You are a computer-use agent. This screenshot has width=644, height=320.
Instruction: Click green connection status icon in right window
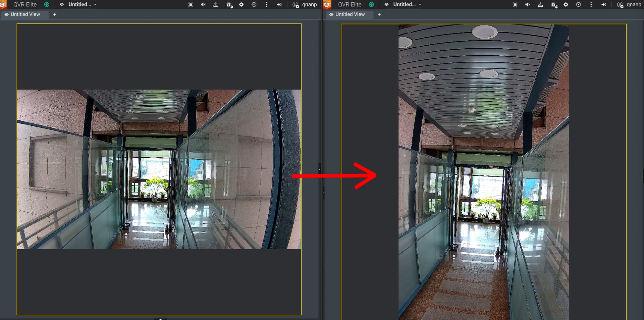[371, 5]
